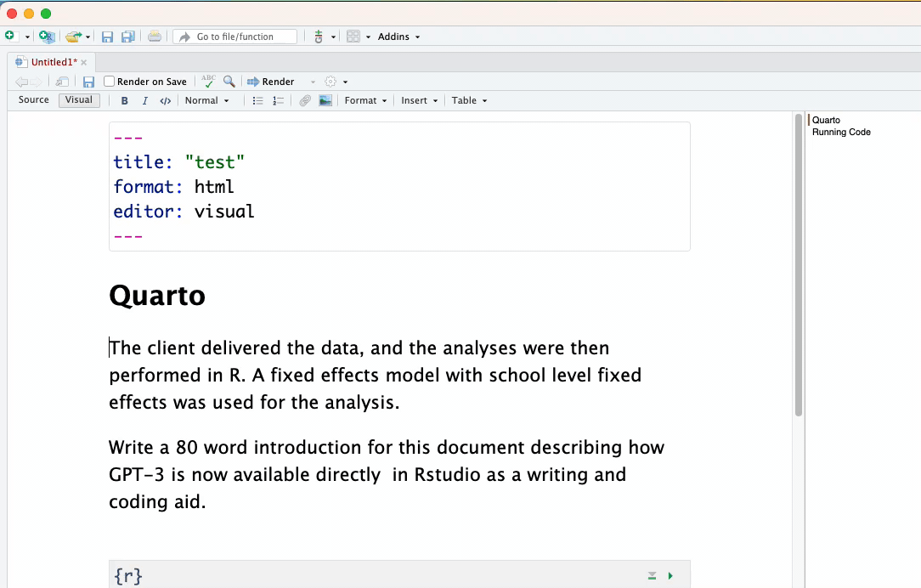
Task: Expand the gear options dropdown arrow
Action: coord(345,82)
